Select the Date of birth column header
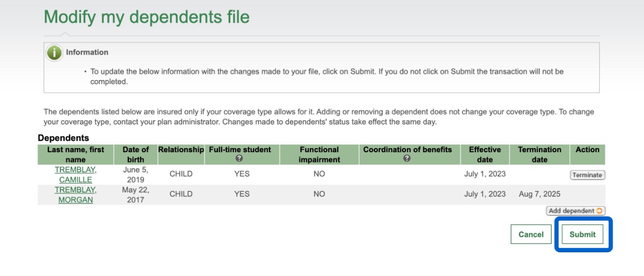Viewport: 644px width, 276px height. 135,154
